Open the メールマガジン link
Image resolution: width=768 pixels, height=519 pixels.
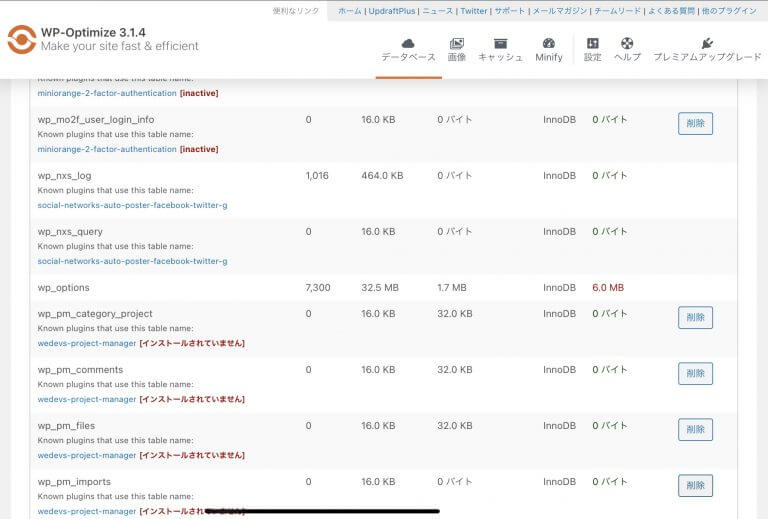point(560,11)
